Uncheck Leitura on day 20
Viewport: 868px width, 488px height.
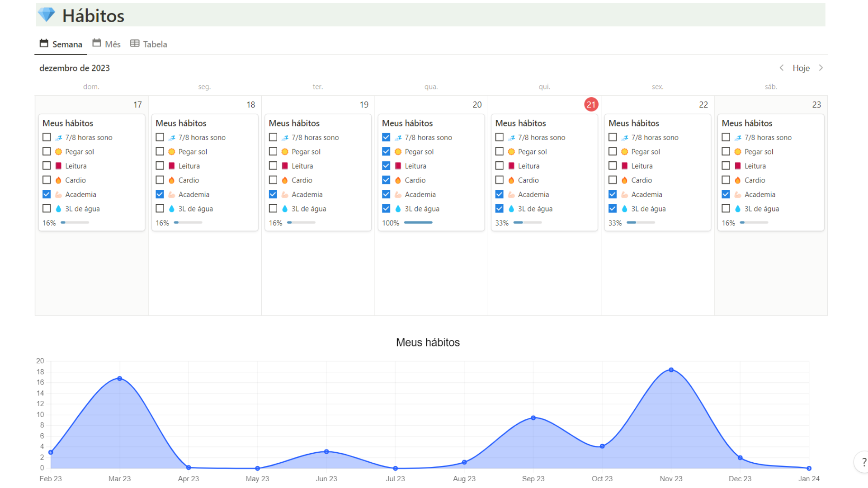point(386,165)
